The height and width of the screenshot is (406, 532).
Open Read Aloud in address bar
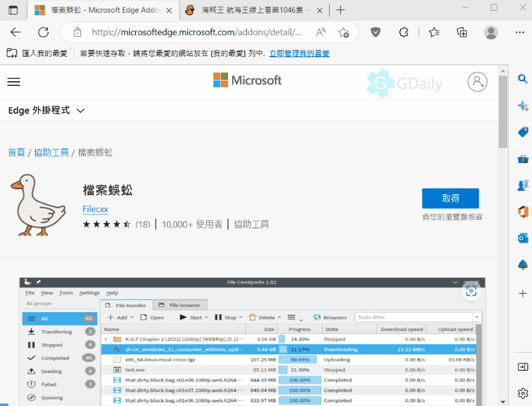321,32
